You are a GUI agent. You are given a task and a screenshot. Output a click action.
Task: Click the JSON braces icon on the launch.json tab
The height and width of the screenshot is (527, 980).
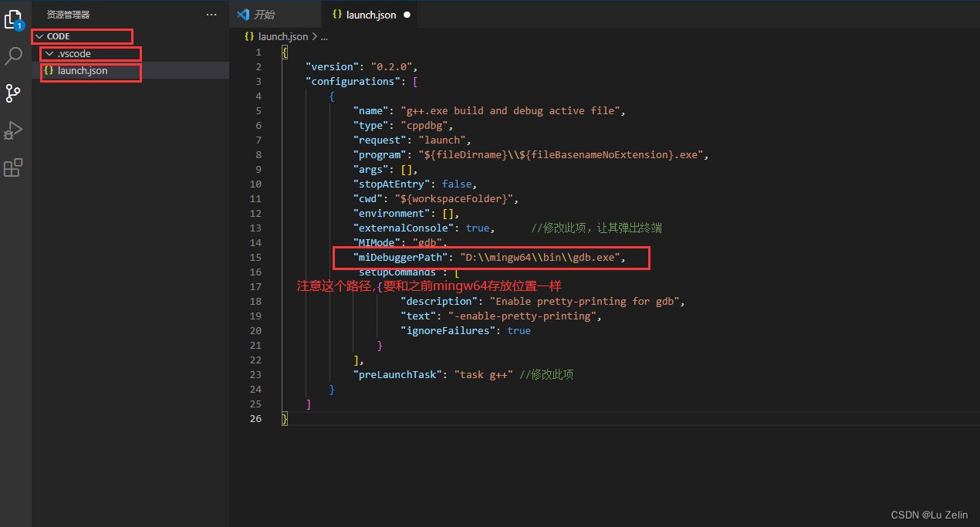tap(336, 15)
